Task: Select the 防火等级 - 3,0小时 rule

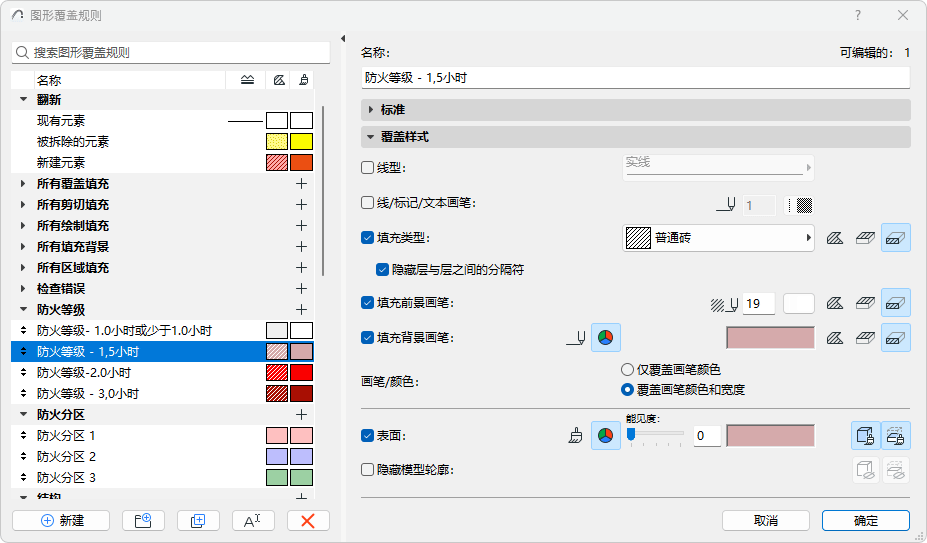Action: (x=163, y=394)
